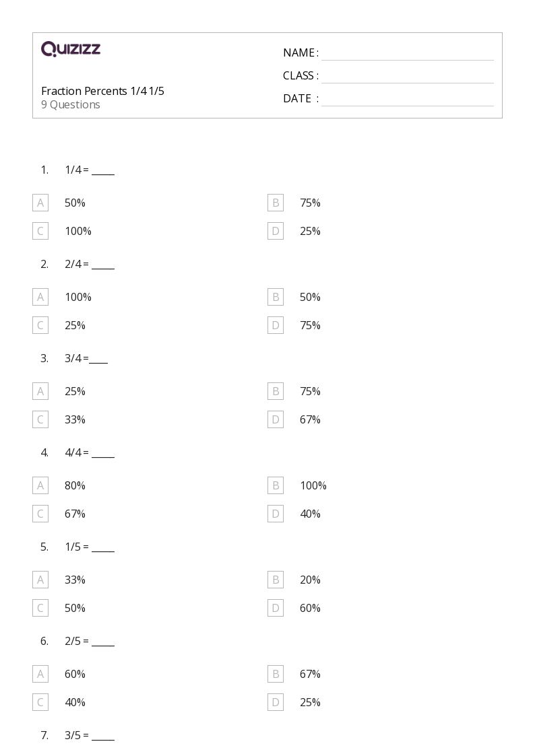Click the blank in question 1 (1/4 =)
This screenshot has height=756, width=535.
click(x=103, y=171)
